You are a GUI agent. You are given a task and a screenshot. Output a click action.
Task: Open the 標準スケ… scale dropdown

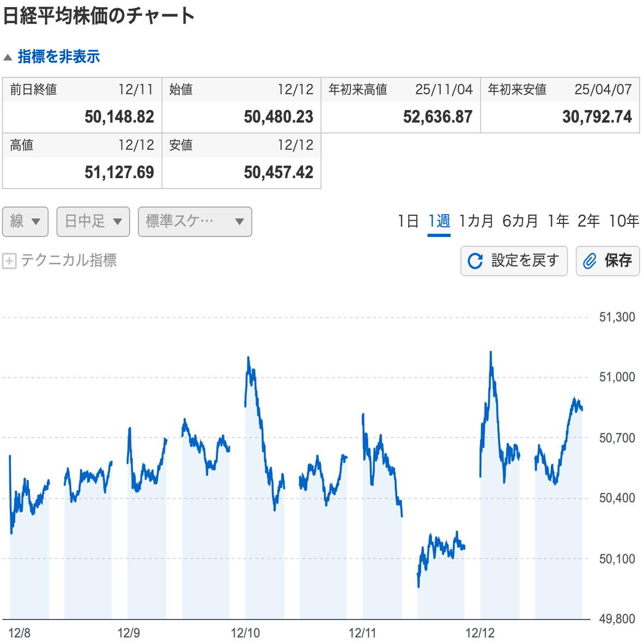point(195,222)
